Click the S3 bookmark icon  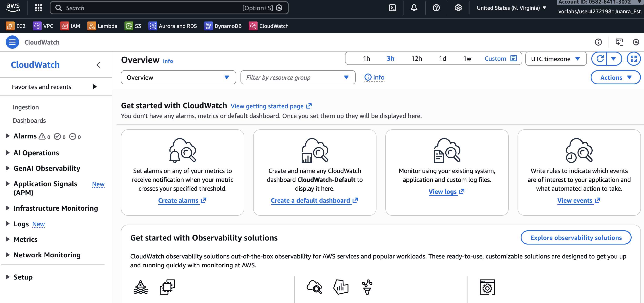(129, 26)
